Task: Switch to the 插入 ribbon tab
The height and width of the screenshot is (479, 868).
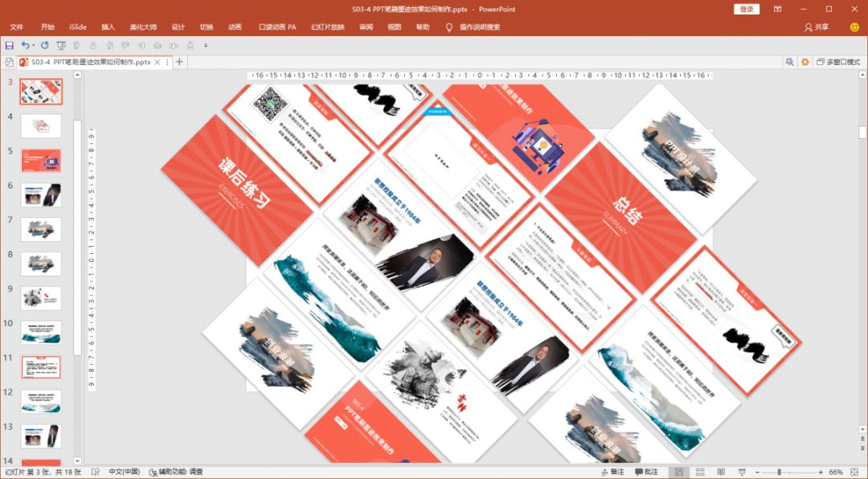Action: pos(108,27)
